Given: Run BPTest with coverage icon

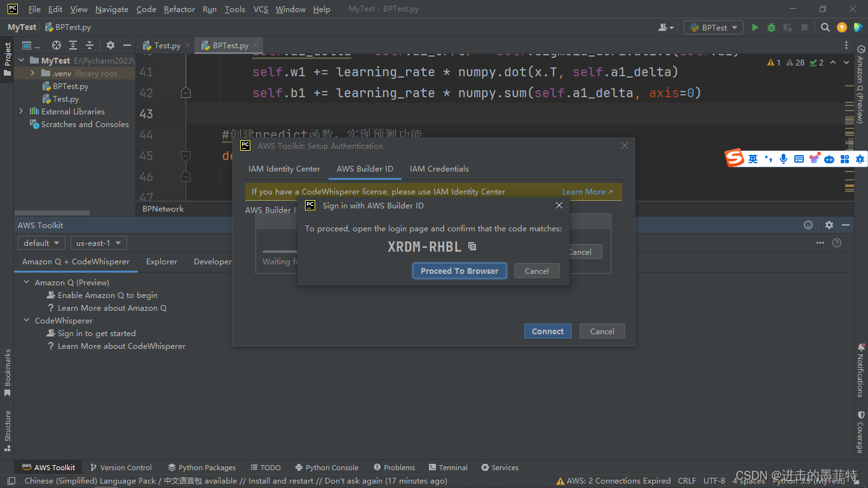Looking at the screenshot, I should click(788, 27).
